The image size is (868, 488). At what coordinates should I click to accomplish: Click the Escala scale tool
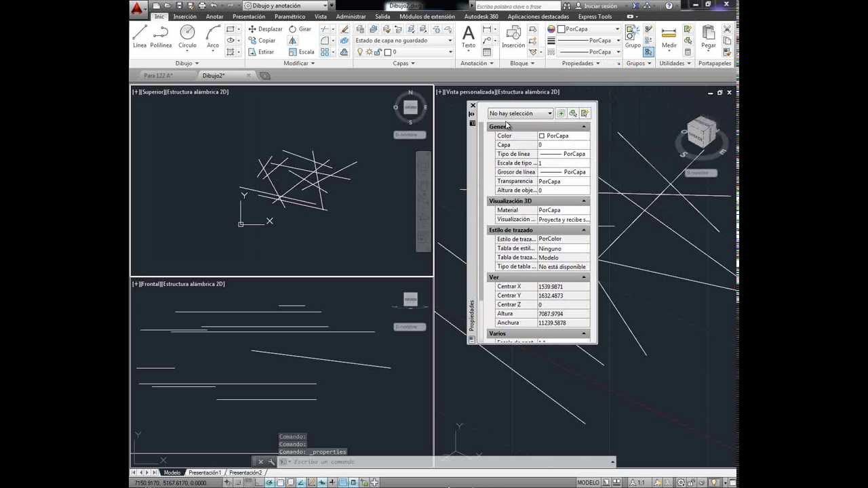tap(302, 52)
